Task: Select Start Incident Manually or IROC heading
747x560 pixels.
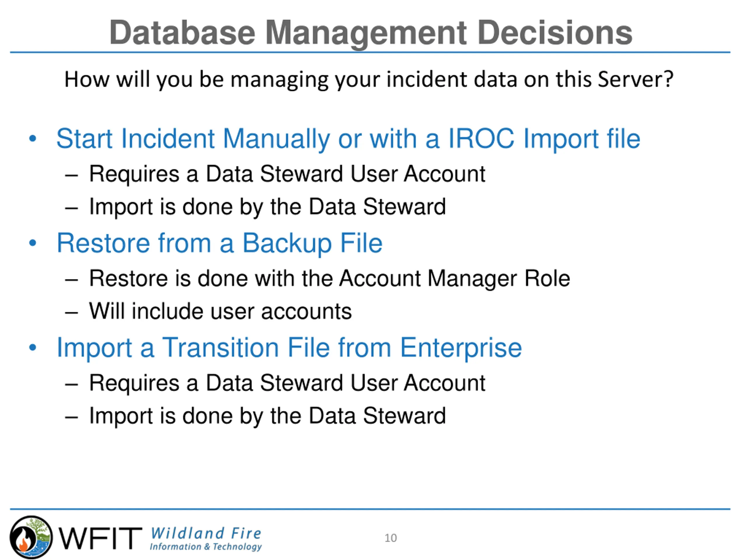Action: pyautogui.click(x=348, y=139)
